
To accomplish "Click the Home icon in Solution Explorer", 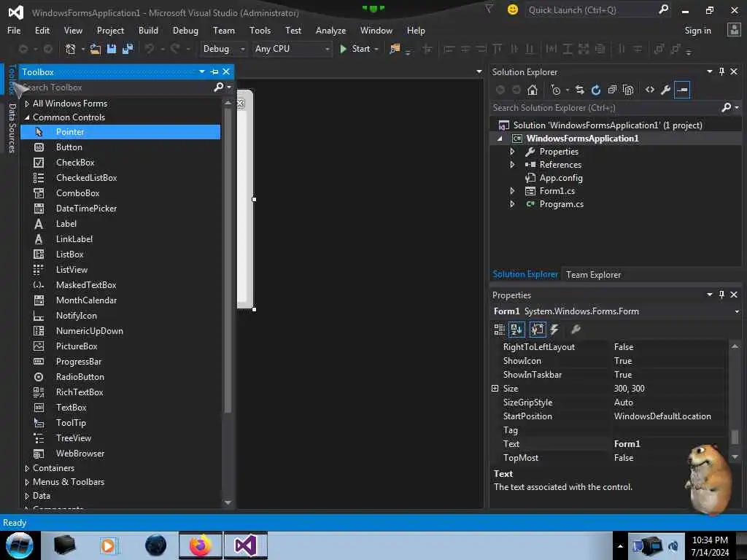I will (532, 90).
